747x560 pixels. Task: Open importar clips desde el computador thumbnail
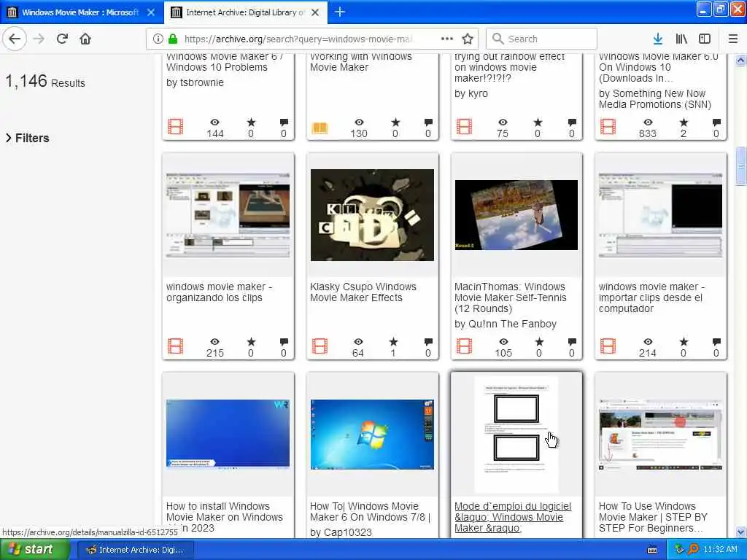point(660,215)
